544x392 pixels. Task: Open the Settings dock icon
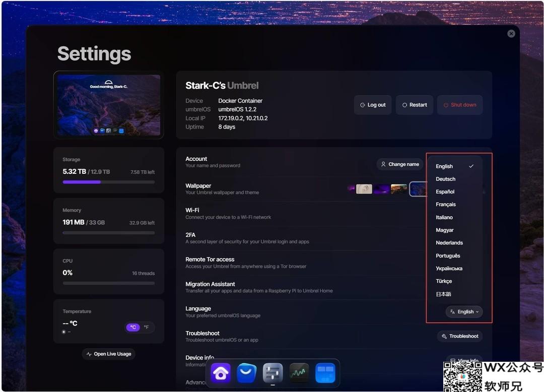tap(273, 373)
